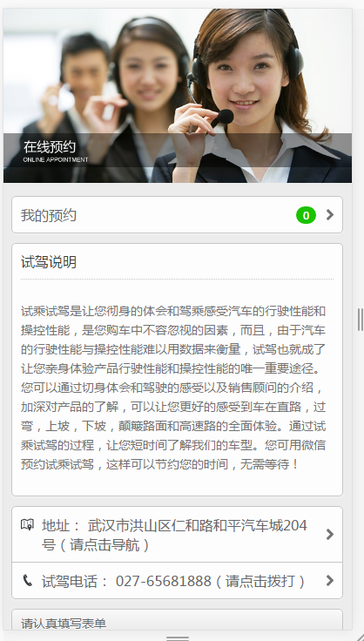Viewport: 364px width, 641px height.
Task: Open the address row chevron arrow
Action: (330, 534)
